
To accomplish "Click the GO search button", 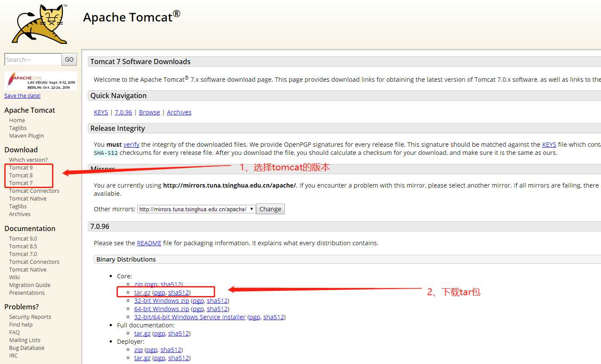I will 70,59.
